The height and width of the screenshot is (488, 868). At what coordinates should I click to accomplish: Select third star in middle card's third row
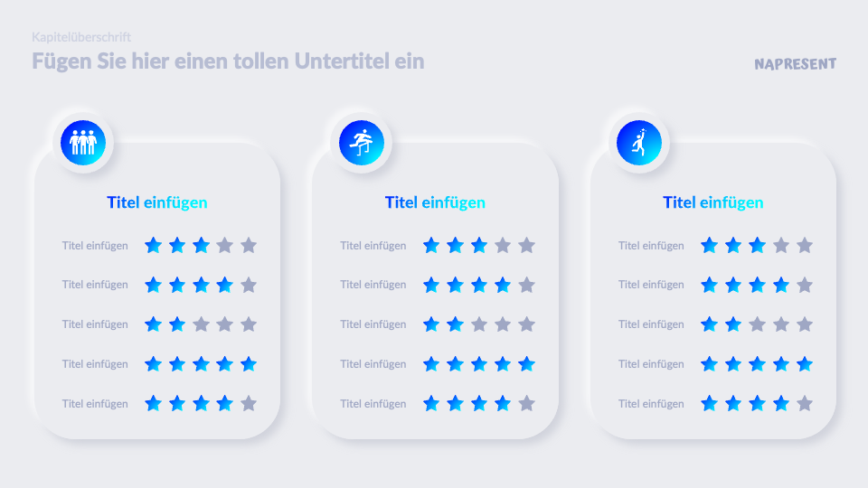coord(479,324)
